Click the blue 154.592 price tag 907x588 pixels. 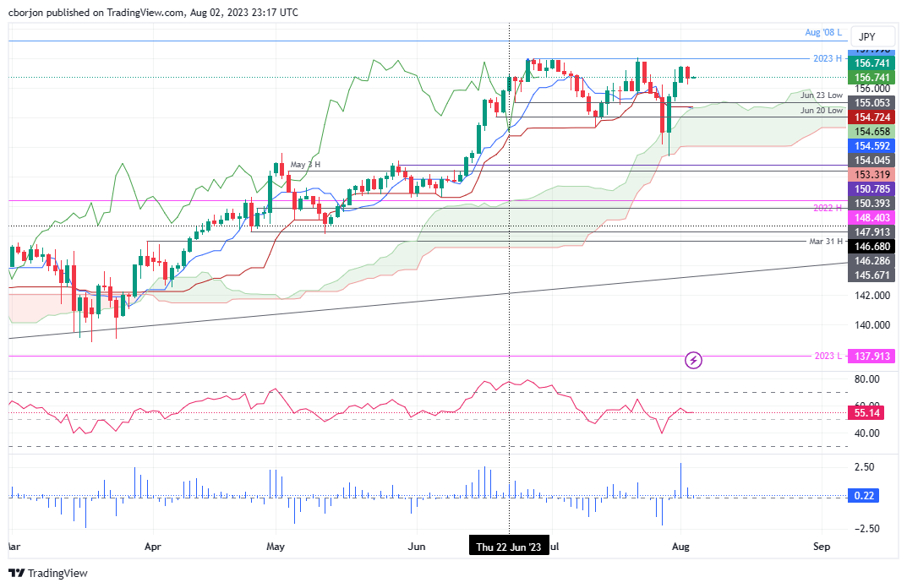(x=871, y=145)
